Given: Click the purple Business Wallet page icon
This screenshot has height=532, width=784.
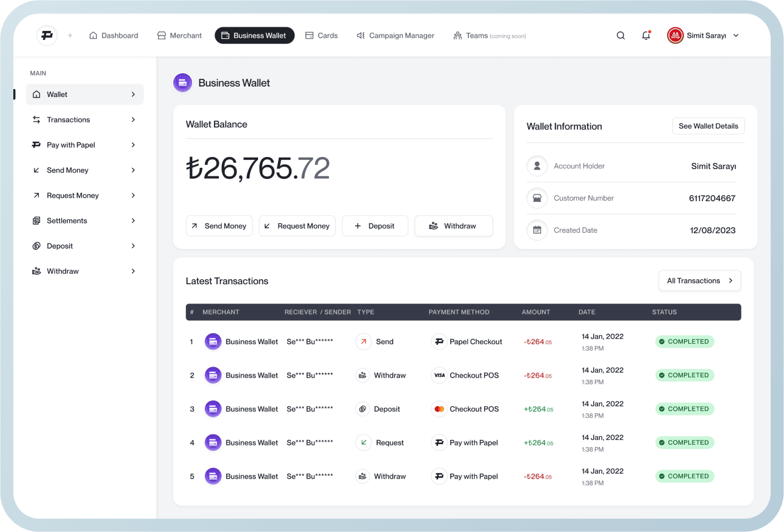Looking at the screenshot, I should point(182,83).
